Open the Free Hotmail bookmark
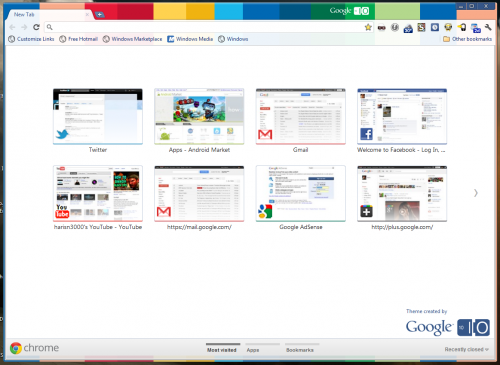This screenshot has width=500, height=365. tap(79, 39)
